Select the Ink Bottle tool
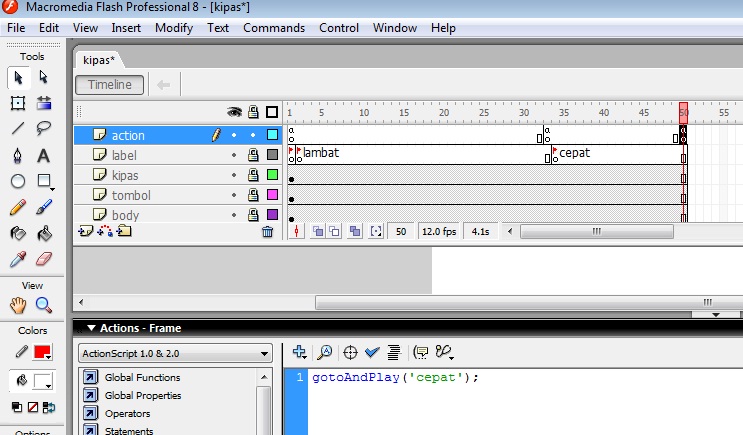The height and width of the screenshot is (435, 743). coord(18,233)
